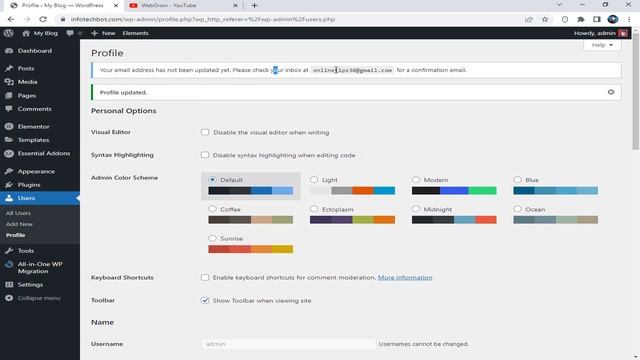
Task: Click the Essential Addons icon in sidebar
Action: (x=9, y=153)
